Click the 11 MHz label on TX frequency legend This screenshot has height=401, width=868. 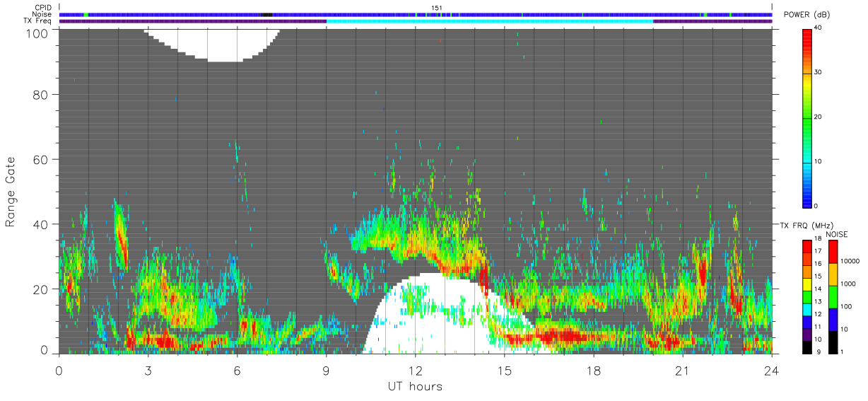click(x=816, y=327)
